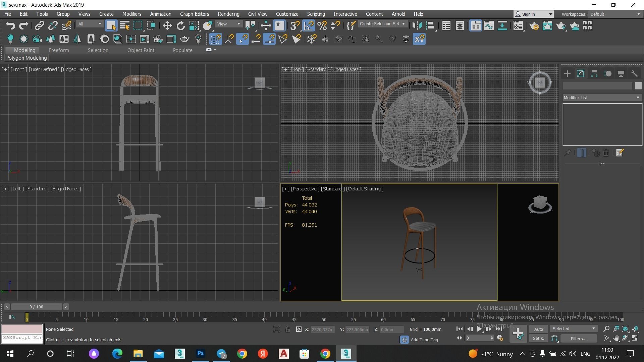Click the Pan View hand icon
Screen dimensions: 644x362
tap(616, 338)
